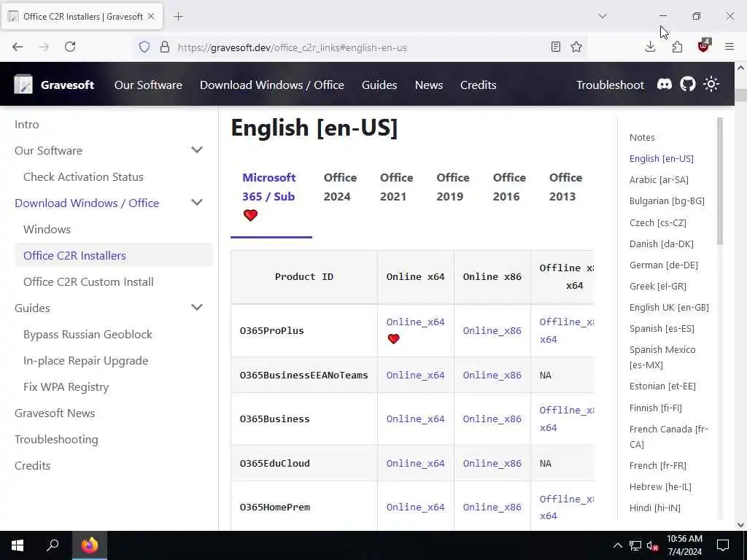Screen dimensions: 747x560
Task: Reload the page with refresh icon
Action: (x=70, y=47)
